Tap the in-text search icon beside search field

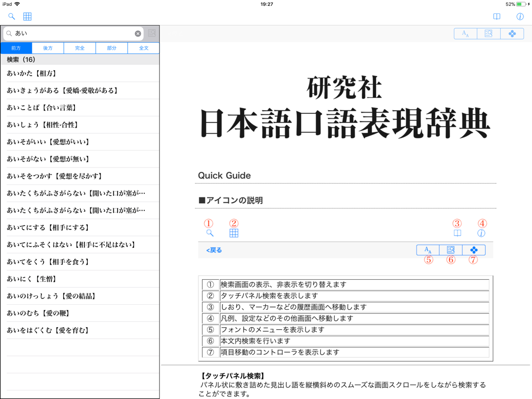click(152, 33)
